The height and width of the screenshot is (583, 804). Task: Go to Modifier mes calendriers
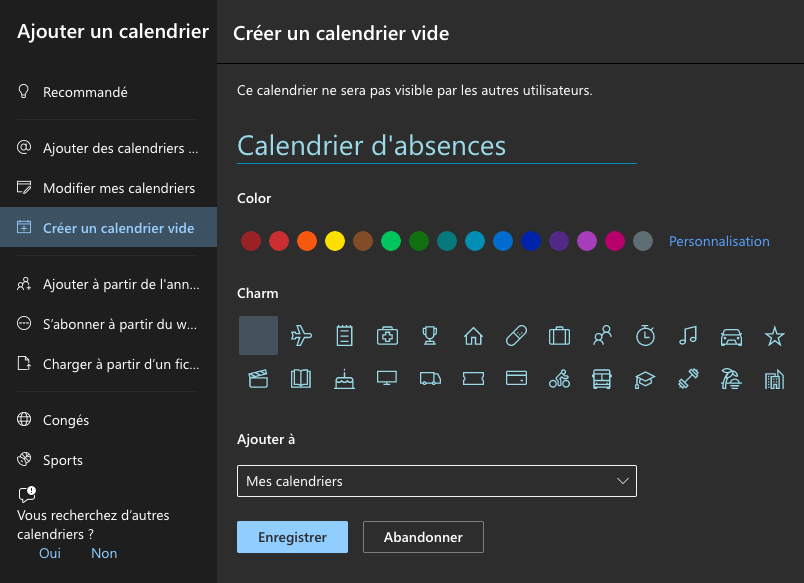point(118,188)
